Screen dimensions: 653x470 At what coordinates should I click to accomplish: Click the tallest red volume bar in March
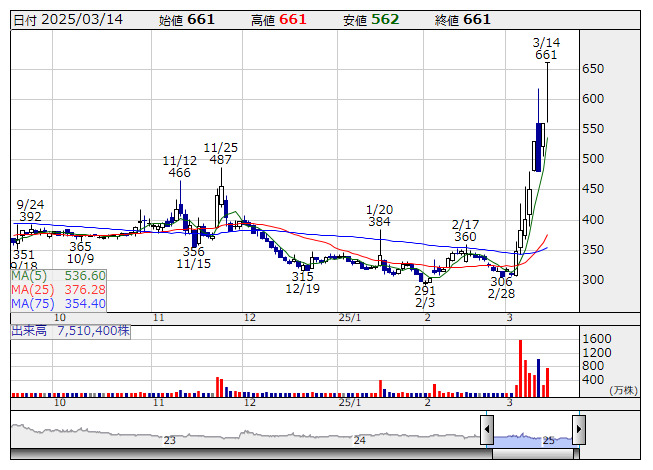pyautogui.click(x=521, y=368)
